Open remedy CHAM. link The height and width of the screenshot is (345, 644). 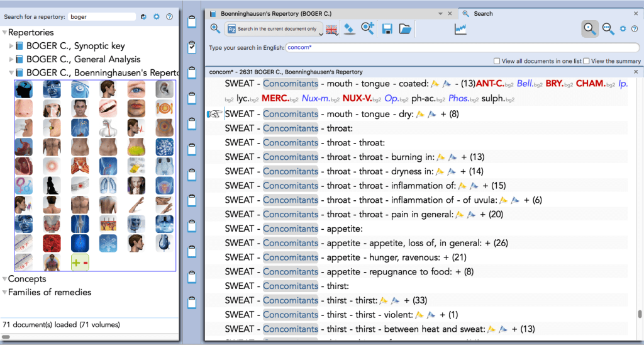point(591,84)
